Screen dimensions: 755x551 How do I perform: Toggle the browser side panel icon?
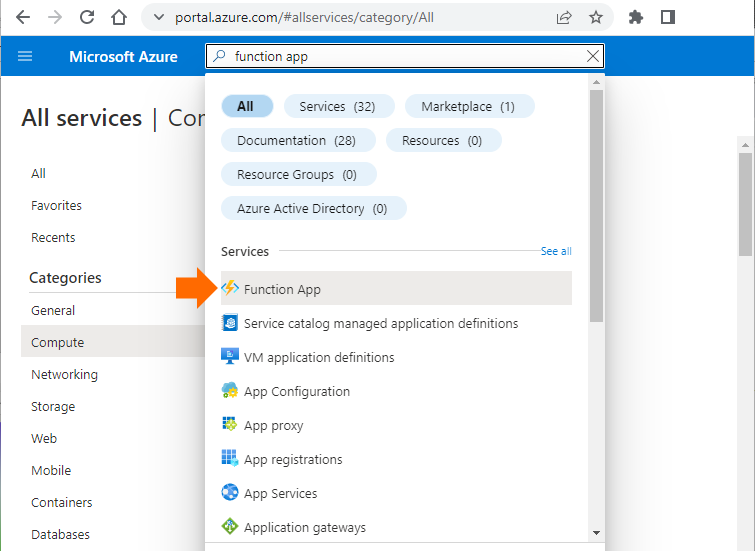click(x=668, y=17)
